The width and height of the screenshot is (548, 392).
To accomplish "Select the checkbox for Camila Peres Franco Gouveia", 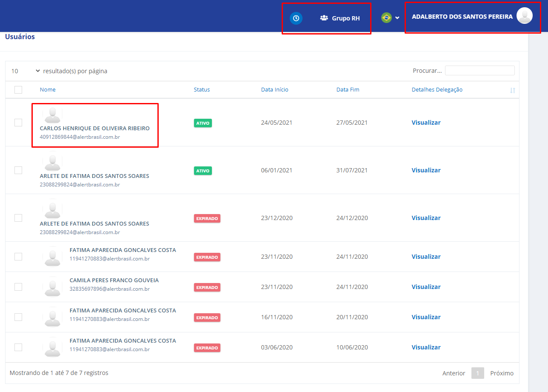I will [18, 287].
